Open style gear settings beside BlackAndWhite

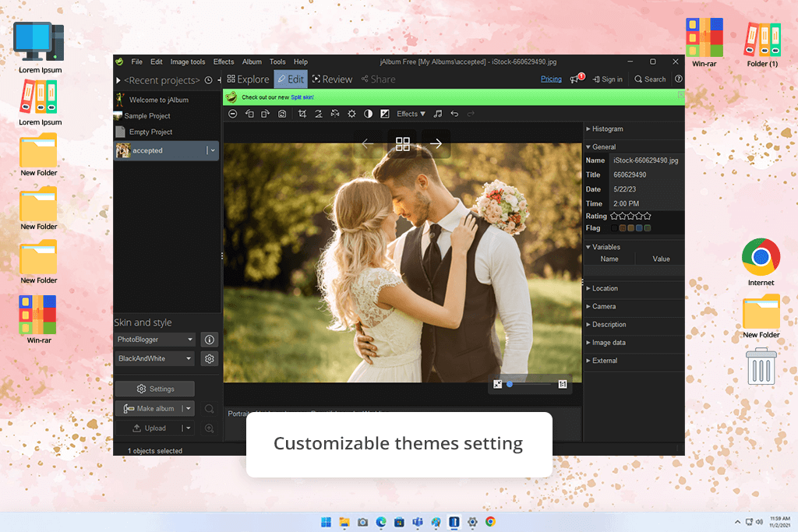(x=209, y=358)
